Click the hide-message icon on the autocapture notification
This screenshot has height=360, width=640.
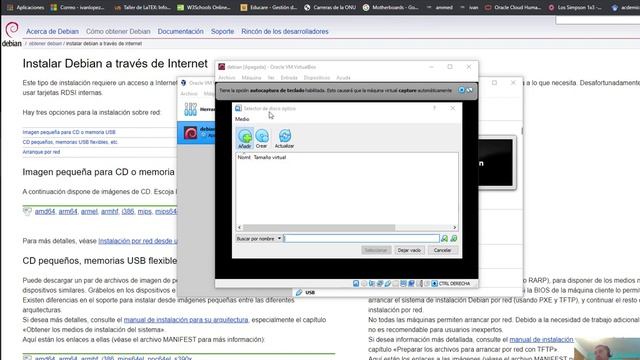tap(469, 90)
